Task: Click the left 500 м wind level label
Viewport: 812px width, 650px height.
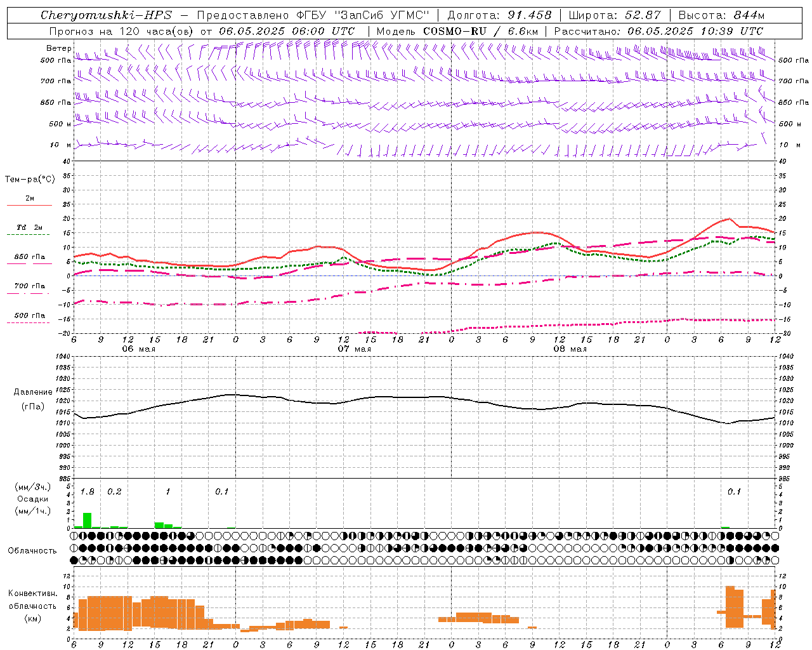Action: pyautogui.click(x=60, y=124)
